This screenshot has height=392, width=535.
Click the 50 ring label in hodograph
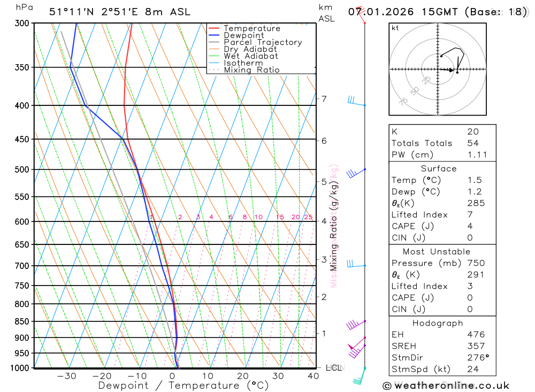point(415,91)
